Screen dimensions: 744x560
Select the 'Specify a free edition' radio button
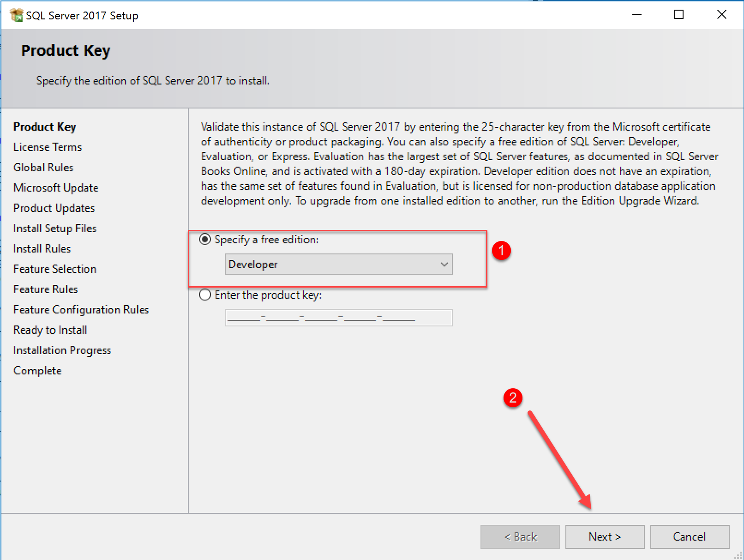(x=205, y=239)
